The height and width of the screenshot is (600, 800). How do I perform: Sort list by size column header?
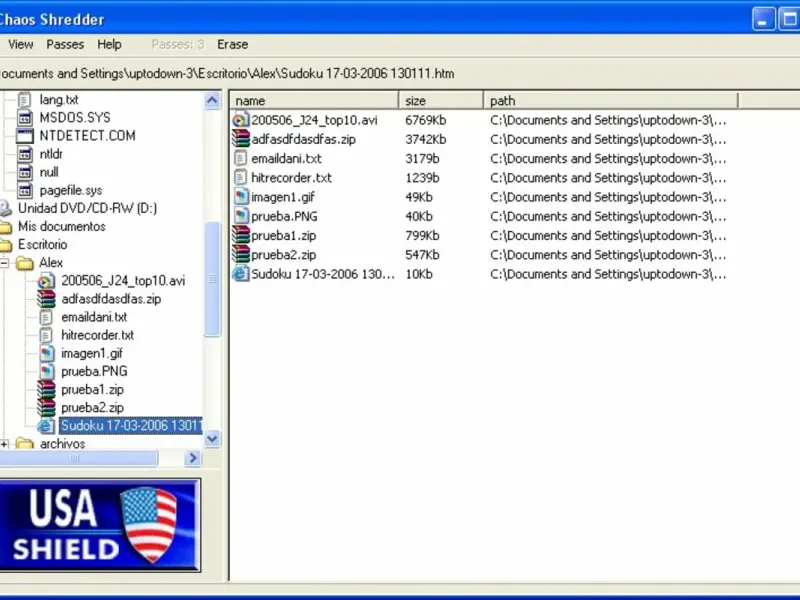point(441,101)
